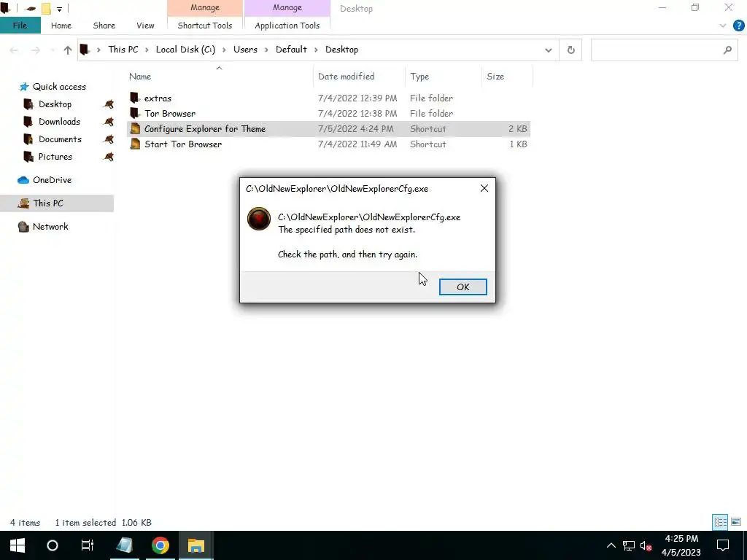This screenshot has height=560, width=747.
Task: Expand the chevron after Local Disk (C:)
Action: [x=224, y=50]
